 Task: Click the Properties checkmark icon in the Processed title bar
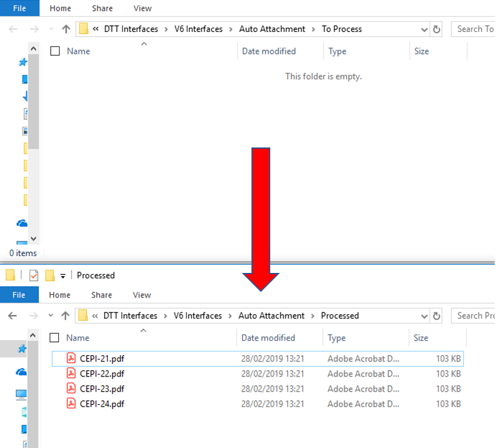34,275
